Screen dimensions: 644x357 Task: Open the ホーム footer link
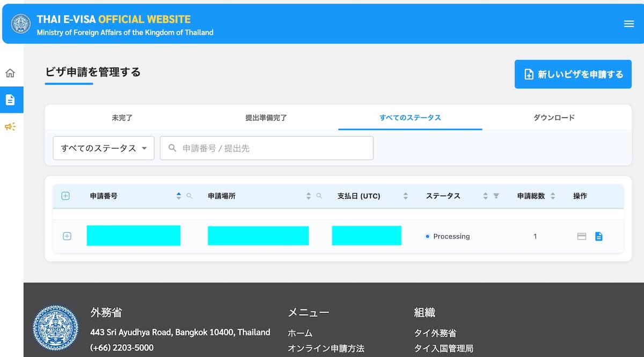pos(300,333)
